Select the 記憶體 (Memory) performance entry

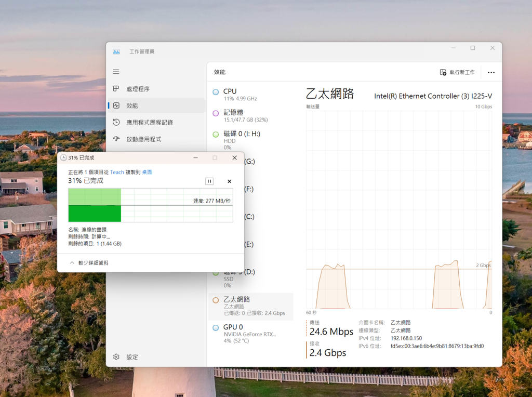251,116
